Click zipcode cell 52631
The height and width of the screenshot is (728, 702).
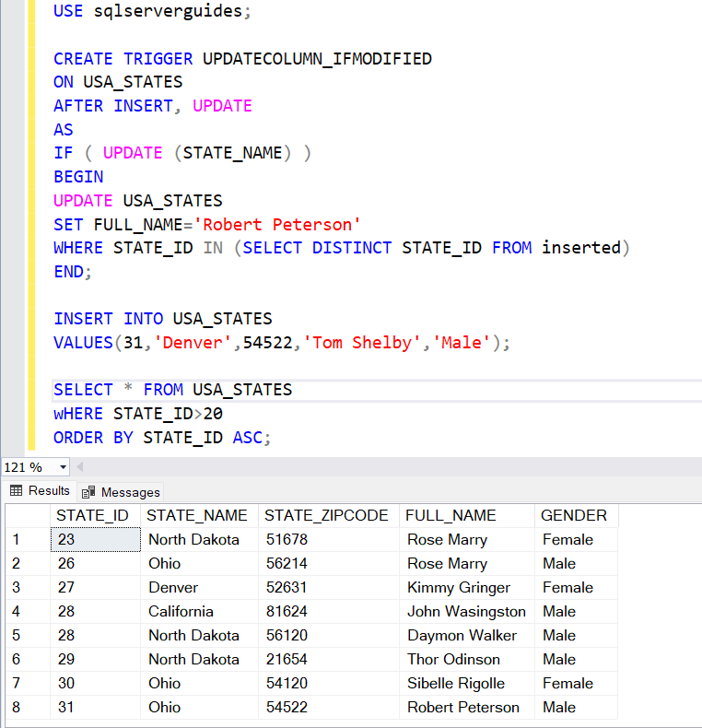[329, 587]
